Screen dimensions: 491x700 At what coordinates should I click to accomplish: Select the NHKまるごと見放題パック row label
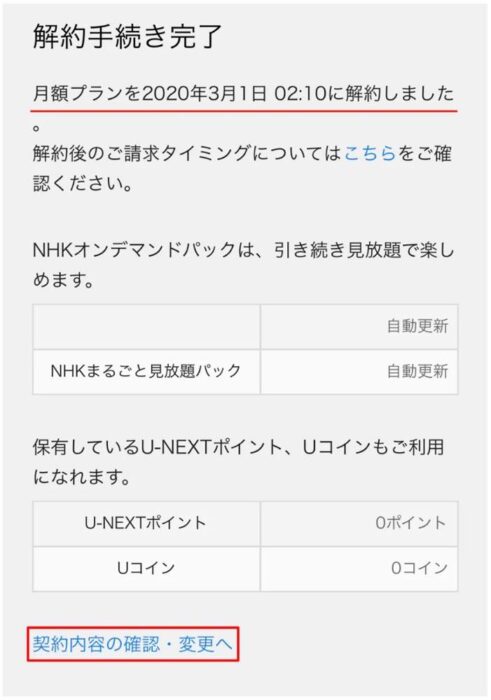click(x=146, y=371)
